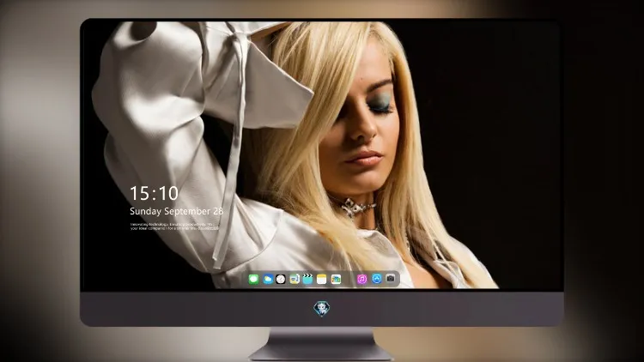Open the blue App Store icon in dock
This screenshot has width=644, height=362.
click(x=377, y=279)
